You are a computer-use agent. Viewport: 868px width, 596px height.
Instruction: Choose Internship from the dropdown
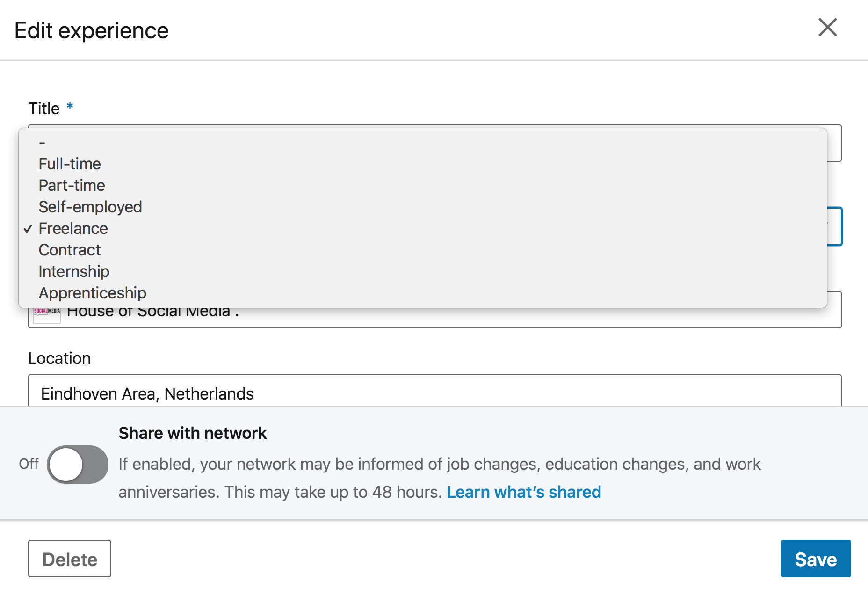click(x=74, y=272)
